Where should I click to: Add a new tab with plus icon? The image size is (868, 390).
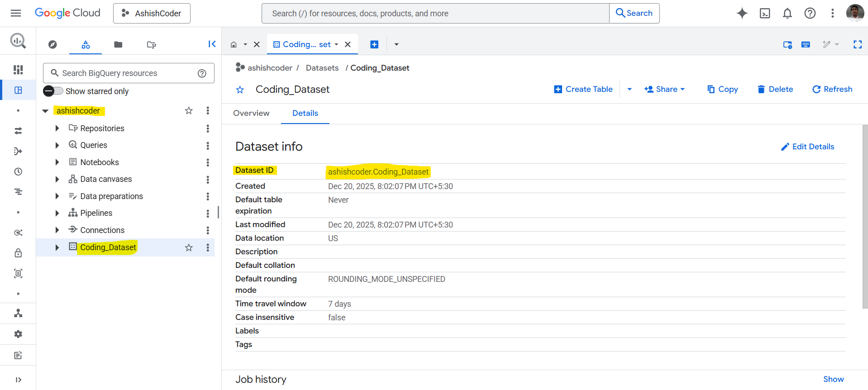tap(374, 44)
